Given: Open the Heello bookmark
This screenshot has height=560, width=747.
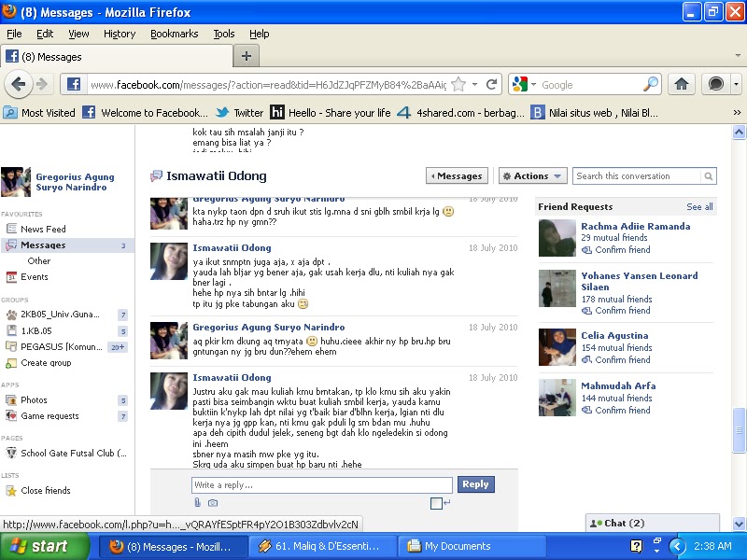Looking at the screenshot, I should coord(331,113).
